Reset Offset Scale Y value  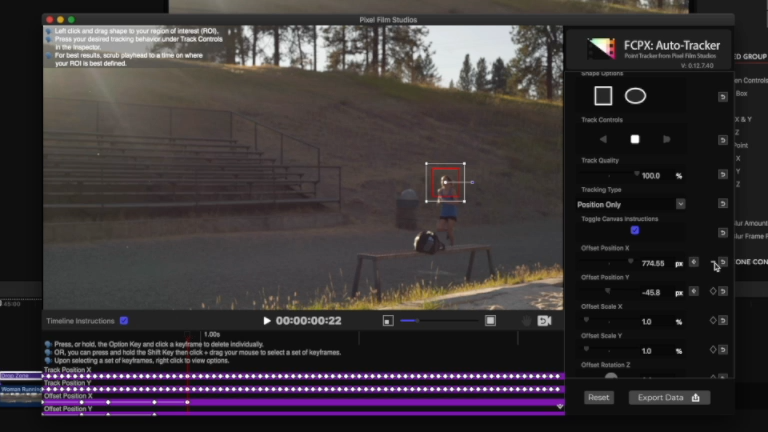(x=723, y=350)
